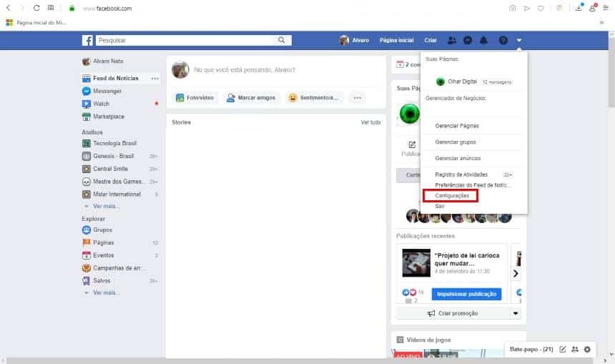Click the Facebook logo icon
This screenshot has width=615, height=364.
point(87,40)
